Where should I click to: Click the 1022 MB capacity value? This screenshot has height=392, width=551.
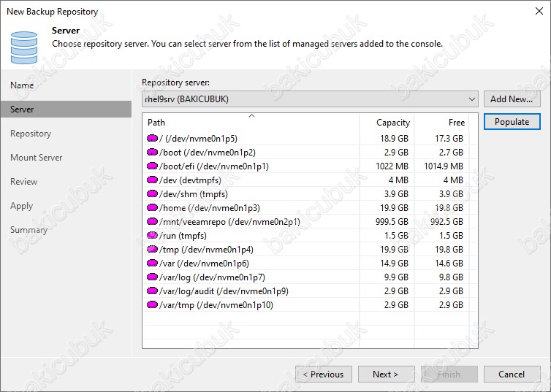[x=392, y=166]
